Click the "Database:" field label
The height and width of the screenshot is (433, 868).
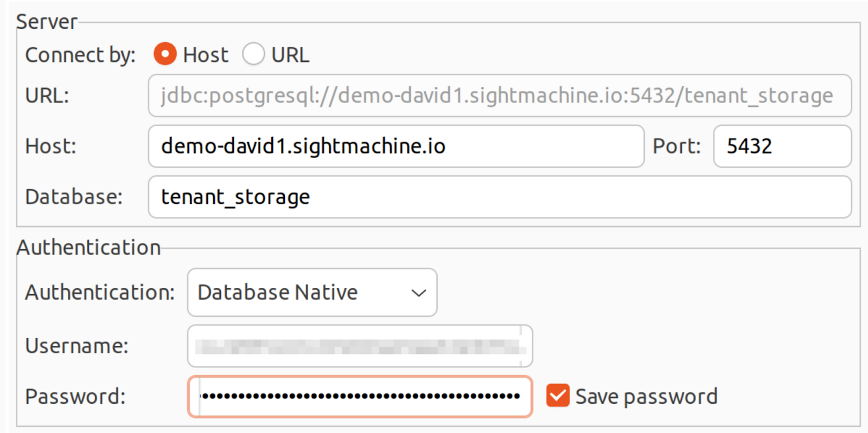(x=74, y=197)
